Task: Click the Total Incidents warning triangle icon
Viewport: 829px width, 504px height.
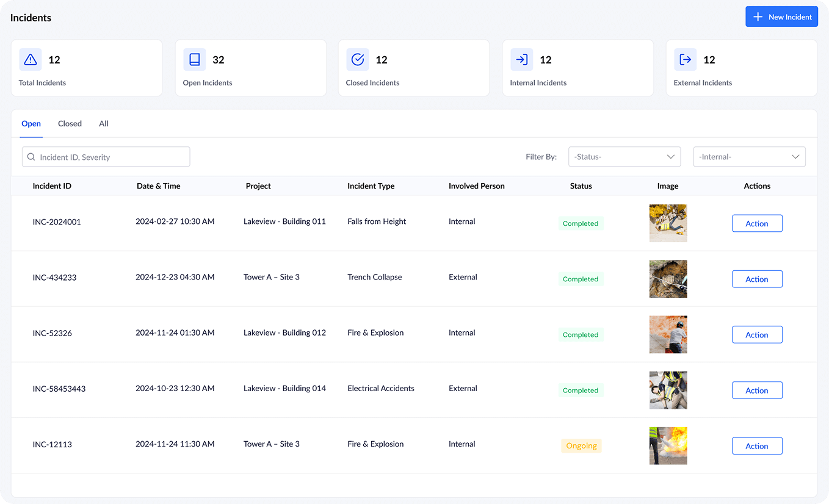Action: [31, 60]
